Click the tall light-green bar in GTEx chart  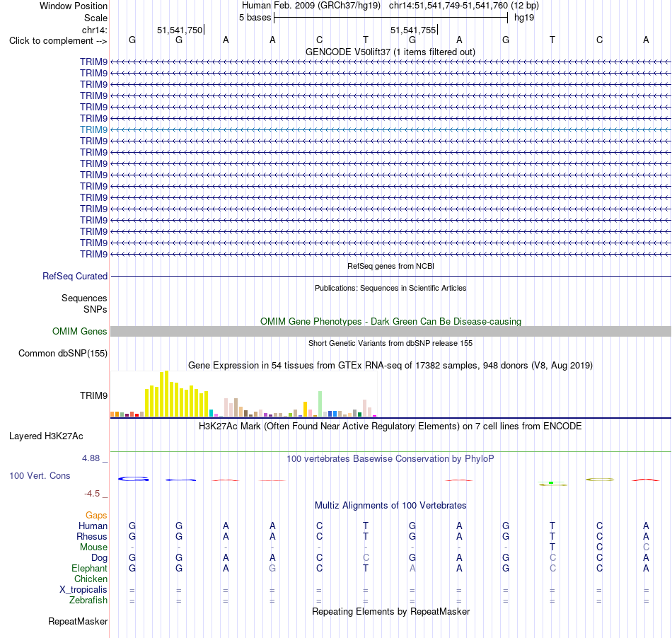[x=320, y=404]
